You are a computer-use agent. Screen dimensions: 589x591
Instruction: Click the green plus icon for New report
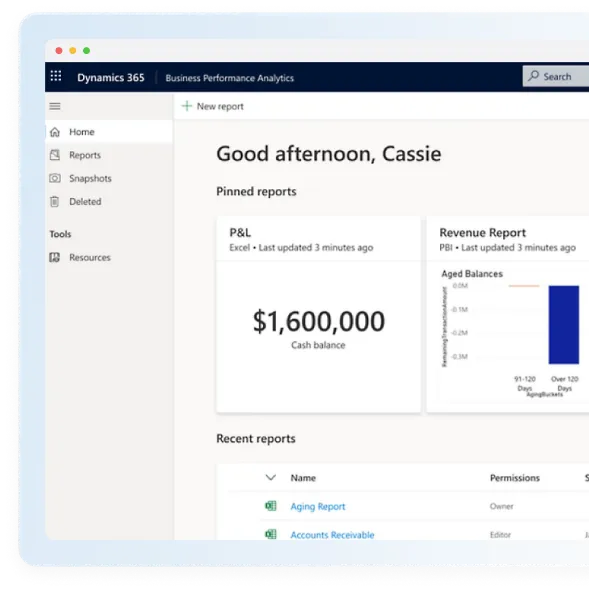click(187, 106)
